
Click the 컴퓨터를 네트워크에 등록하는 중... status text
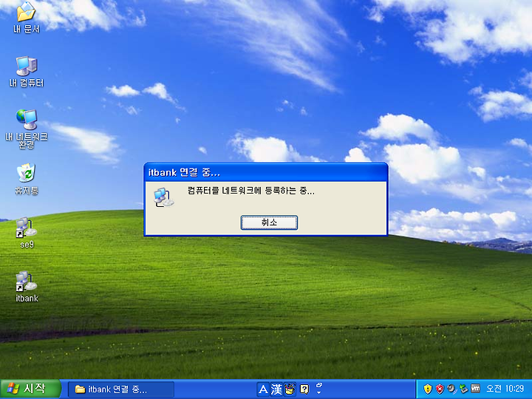coord(251,191)
